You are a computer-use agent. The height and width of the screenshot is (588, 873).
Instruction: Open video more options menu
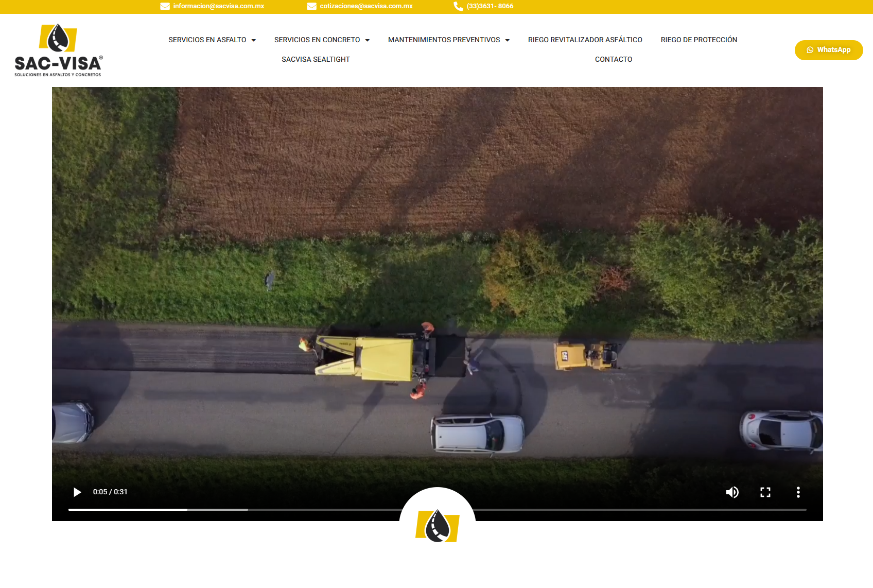(x=798, y=492)
